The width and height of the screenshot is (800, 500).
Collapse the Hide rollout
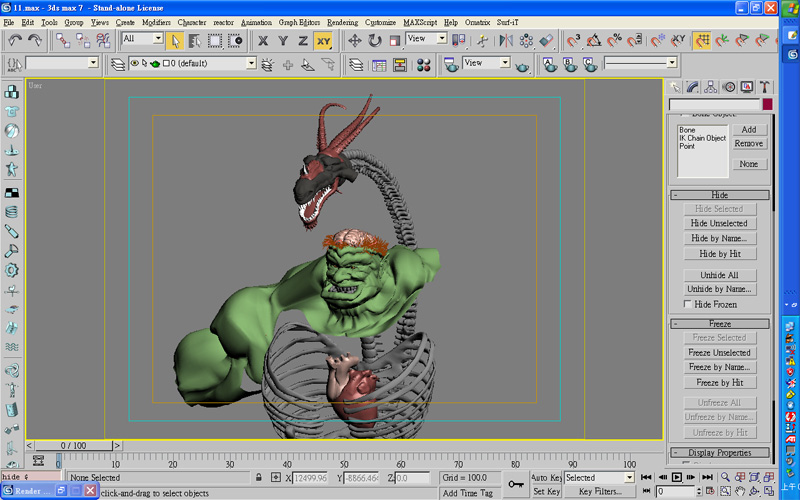[719, 195]
